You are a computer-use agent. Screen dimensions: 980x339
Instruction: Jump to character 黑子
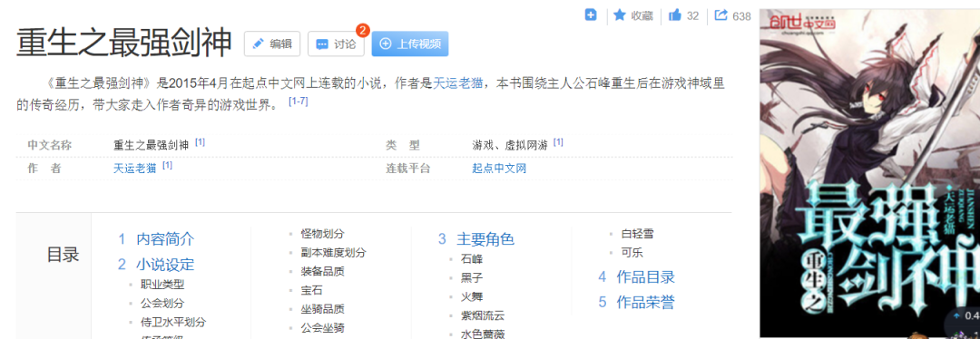pos(472,278)
